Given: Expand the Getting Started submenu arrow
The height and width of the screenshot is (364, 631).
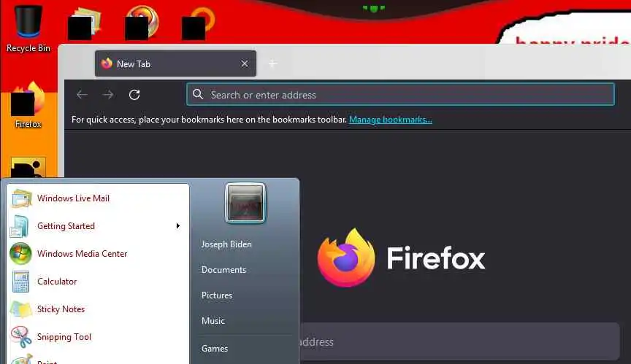Looking at the screenshot, I should tap(178, 226).
